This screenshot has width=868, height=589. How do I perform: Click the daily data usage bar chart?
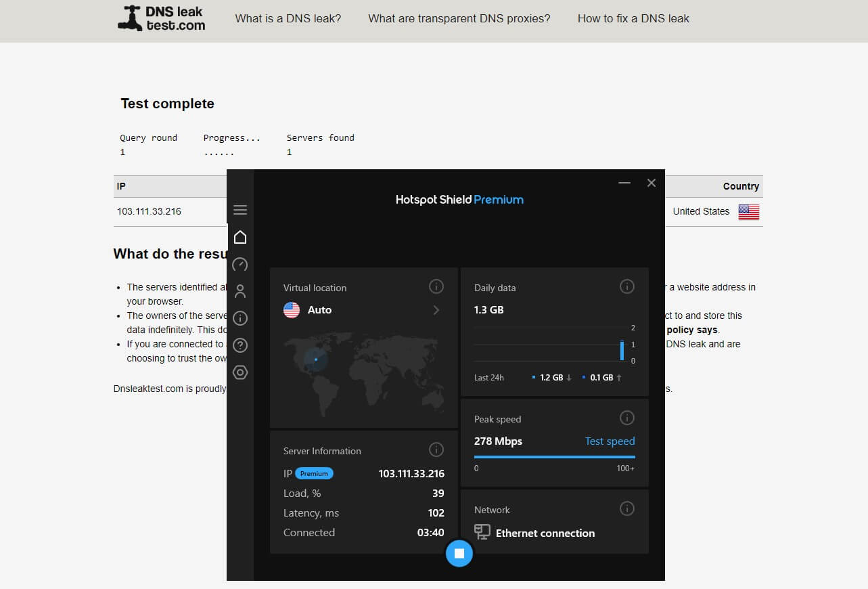point(555,344)
